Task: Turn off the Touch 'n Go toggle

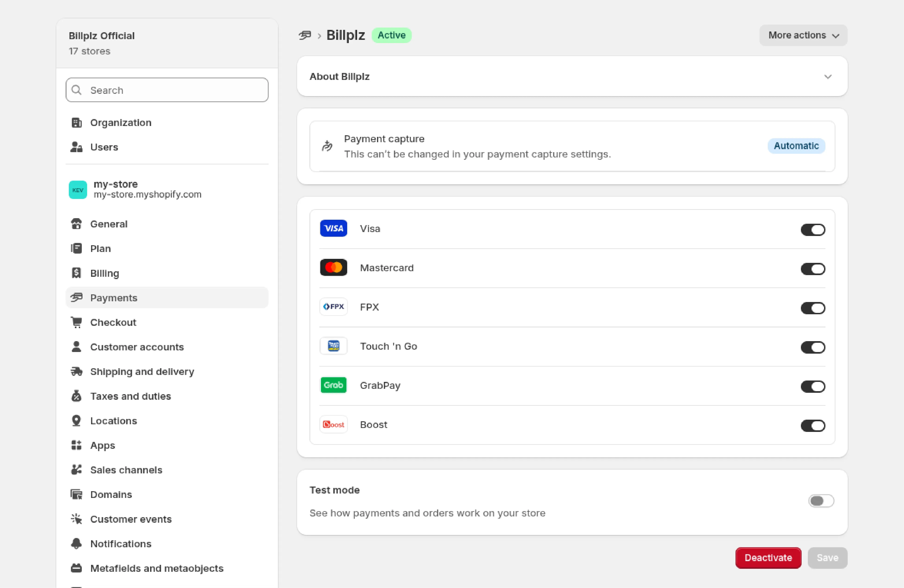Action: [x=813, y=347]
